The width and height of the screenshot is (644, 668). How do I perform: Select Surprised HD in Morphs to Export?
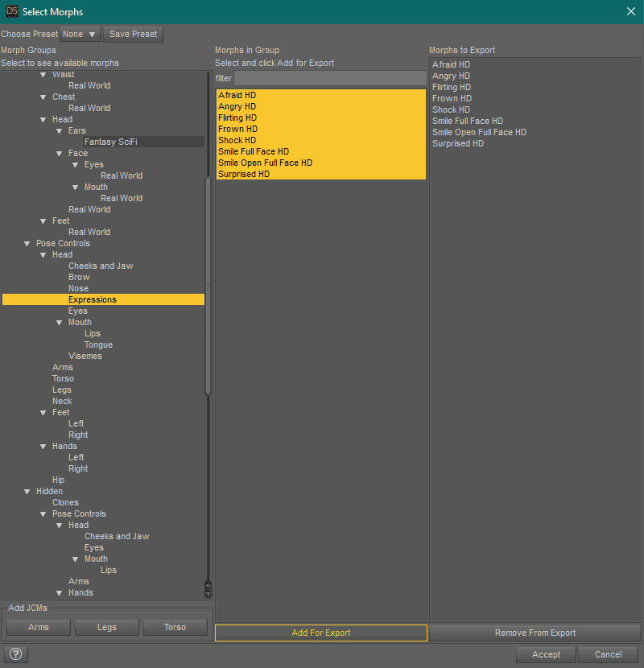pyautogui.click(x=457, y=143)
